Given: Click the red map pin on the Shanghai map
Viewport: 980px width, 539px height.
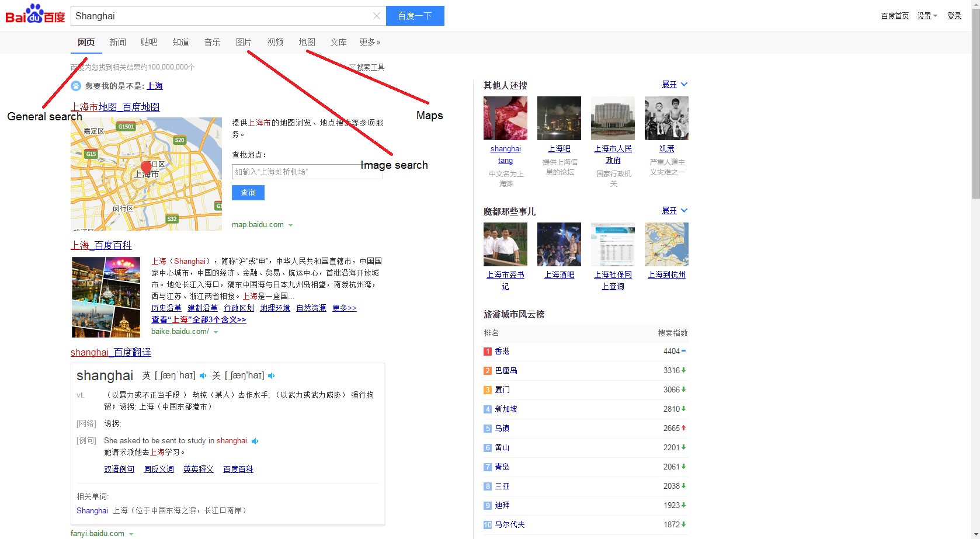Looking at the screenshot, I should (147, 168).
